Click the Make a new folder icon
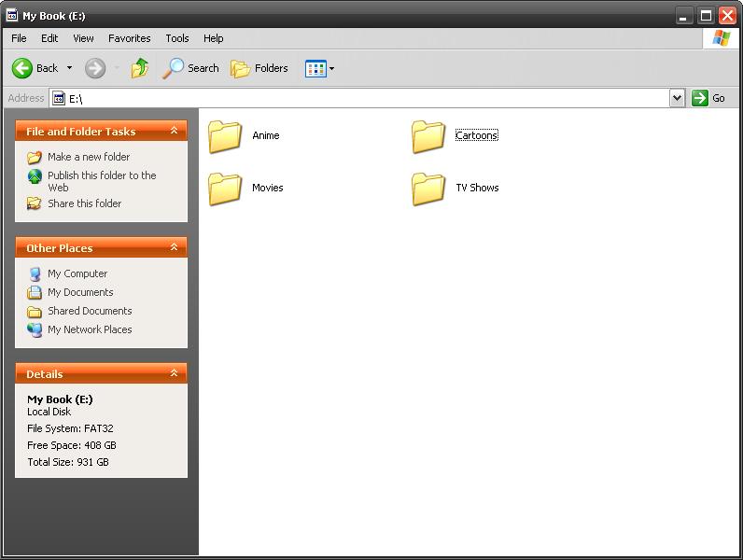The width and height of the screenshot is (743, 560). (x=35, y=157)
